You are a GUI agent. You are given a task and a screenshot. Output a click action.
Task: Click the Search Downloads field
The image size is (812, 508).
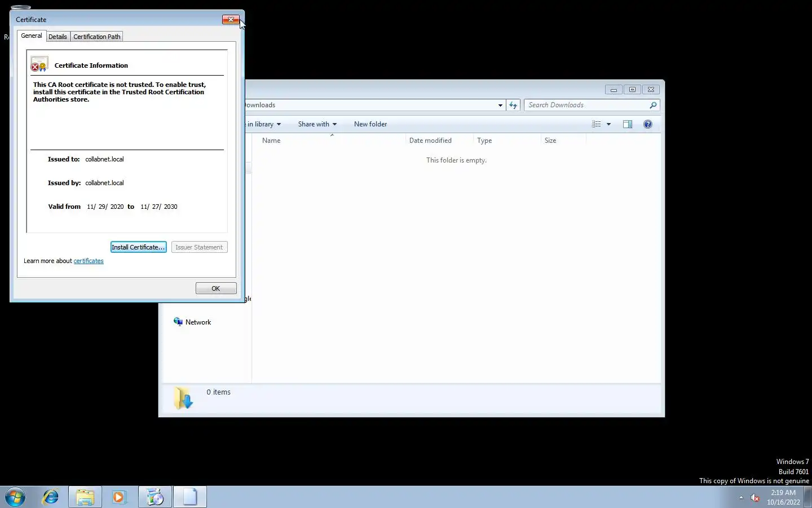click(586, 105)
